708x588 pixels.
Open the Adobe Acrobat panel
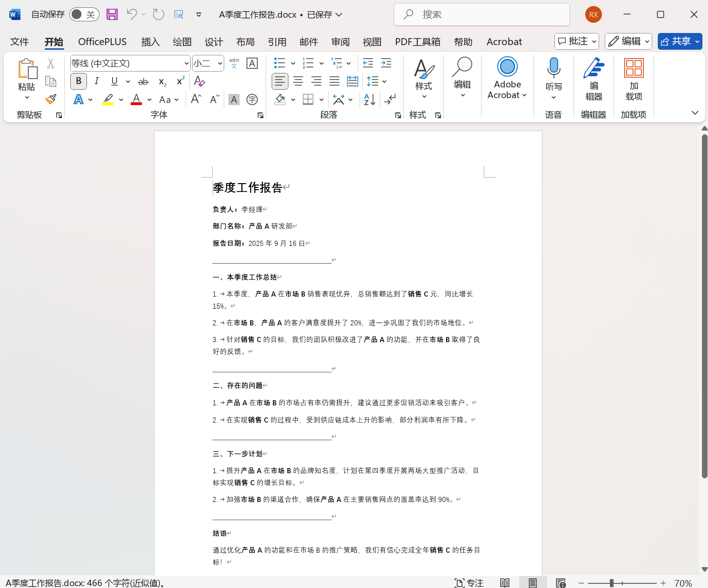(507, 78)
